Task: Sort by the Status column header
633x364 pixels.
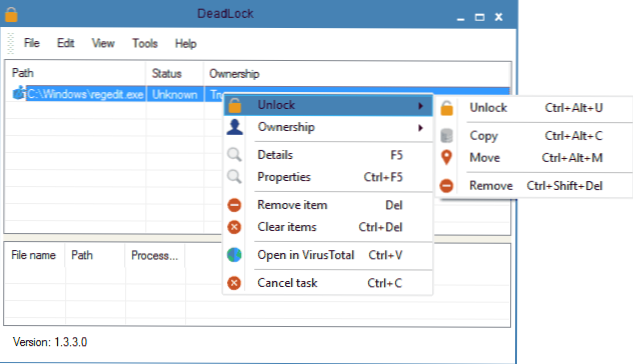Action: coord(174,73)
